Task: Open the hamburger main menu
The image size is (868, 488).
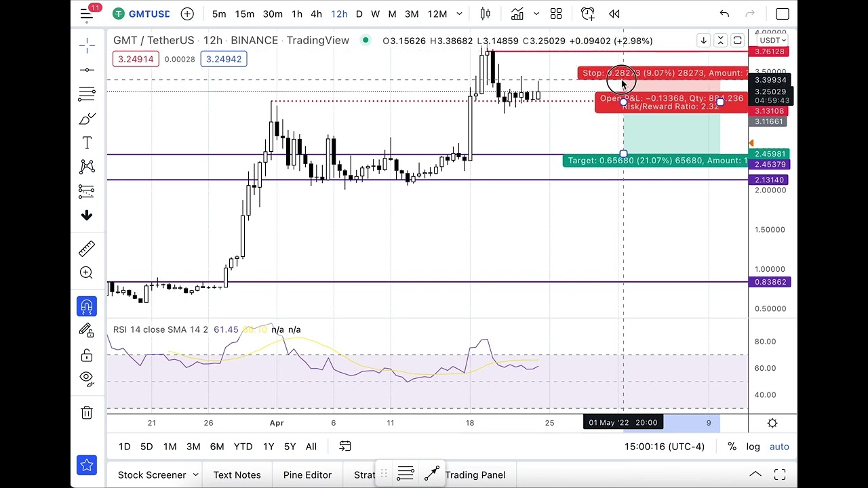Action: (87, 14)
